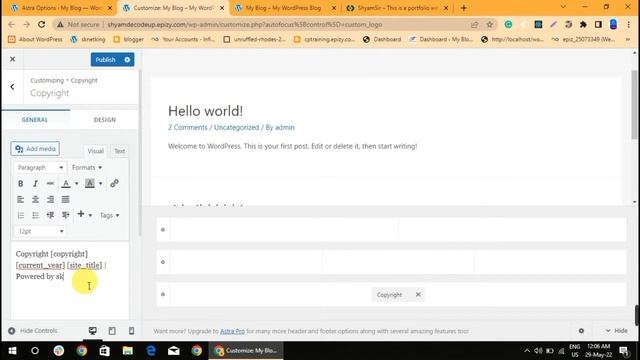
Task: Click the Add media button
Action: pos(36,149)
